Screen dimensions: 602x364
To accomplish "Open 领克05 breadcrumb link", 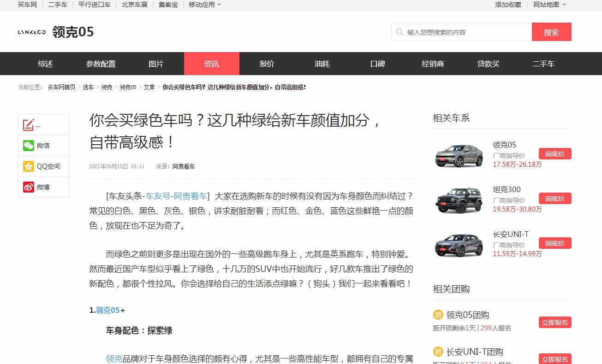I will click(128, 87).
